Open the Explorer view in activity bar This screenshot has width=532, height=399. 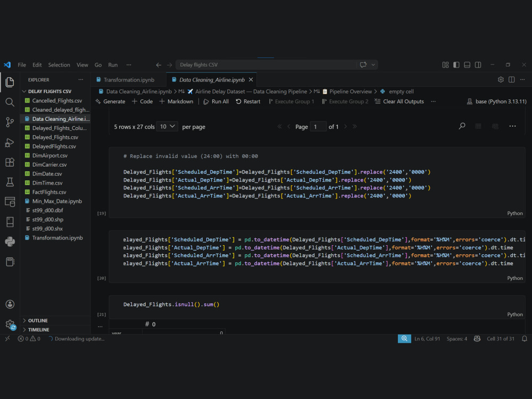tap(10, 82)
